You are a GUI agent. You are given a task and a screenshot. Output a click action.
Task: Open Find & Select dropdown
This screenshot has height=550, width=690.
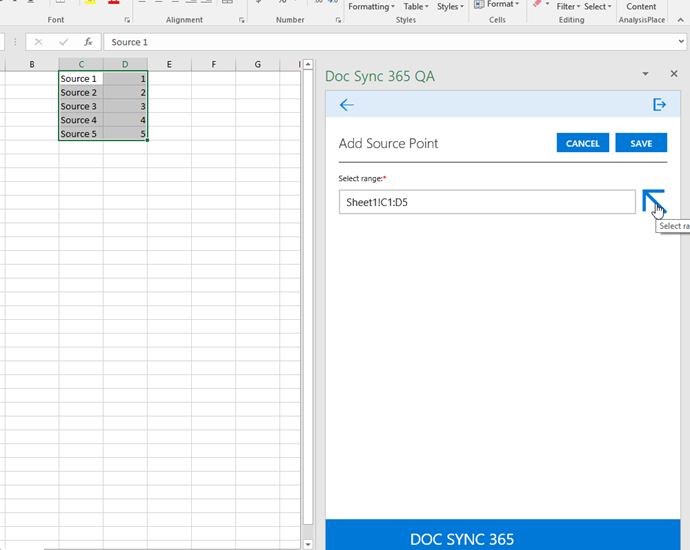(598, 6)
